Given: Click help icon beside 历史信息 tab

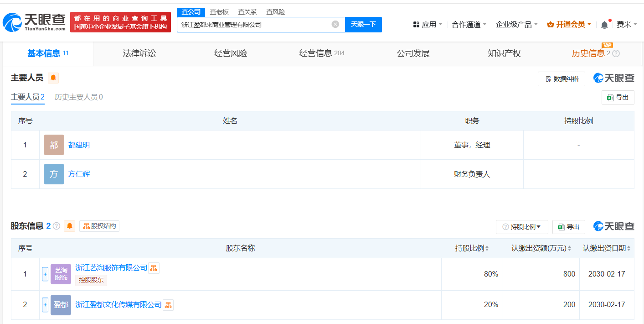Looking at the screenshot, I should click(616, 53).
